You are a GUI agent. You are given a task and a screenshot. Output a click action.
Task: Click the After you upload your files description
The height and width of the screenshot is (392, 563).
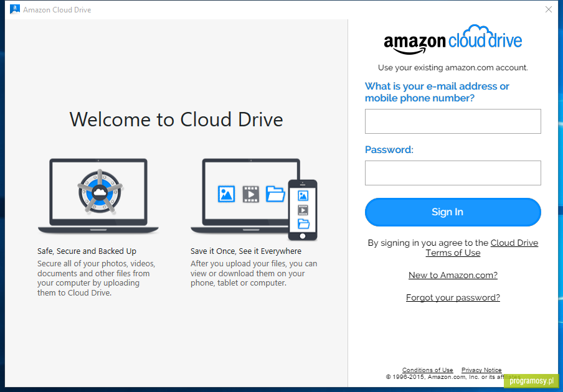tap(254, 273)
